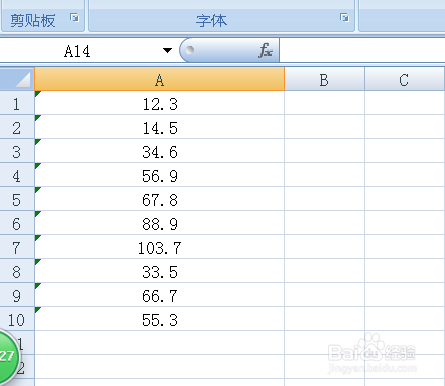
Task: Click empty cell C5
Action: (404, 199)
